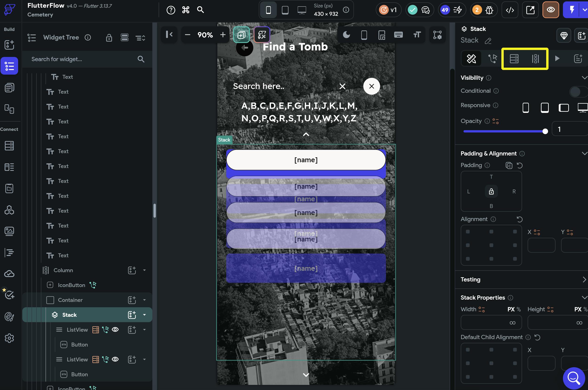This screenshot has width=588, height=390.
Task: Open the Widget Tree panel in sidebar
Action: click(x=9, y=66)
